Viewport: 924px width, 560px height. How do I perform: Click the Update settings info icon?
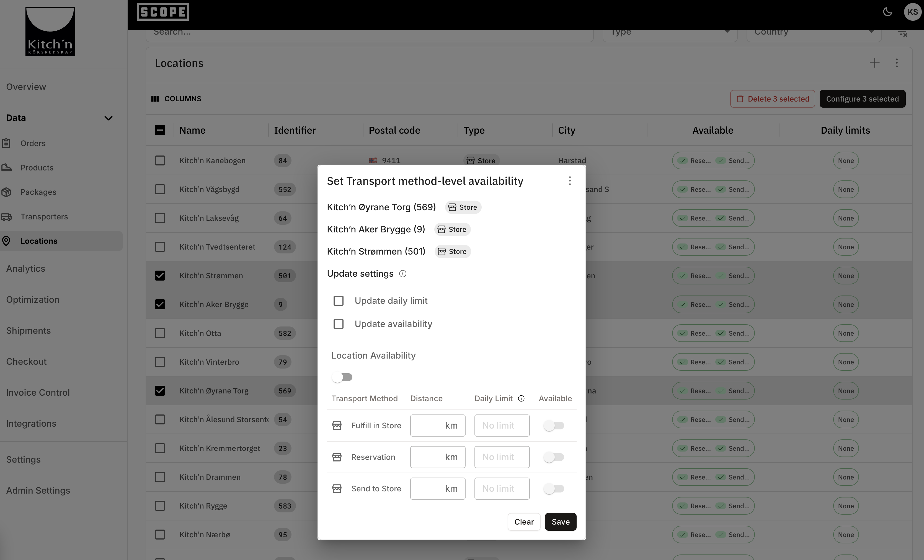click(x=402, y=274)
